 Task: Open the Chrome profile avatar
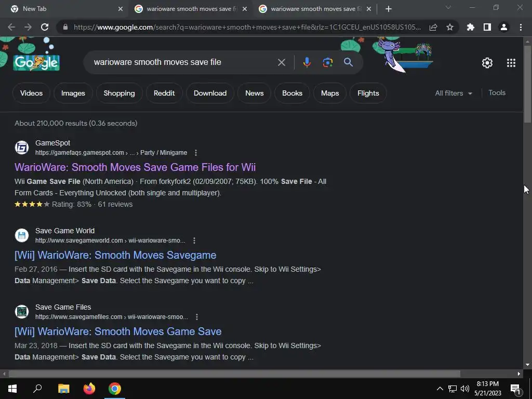coord(504,27)
